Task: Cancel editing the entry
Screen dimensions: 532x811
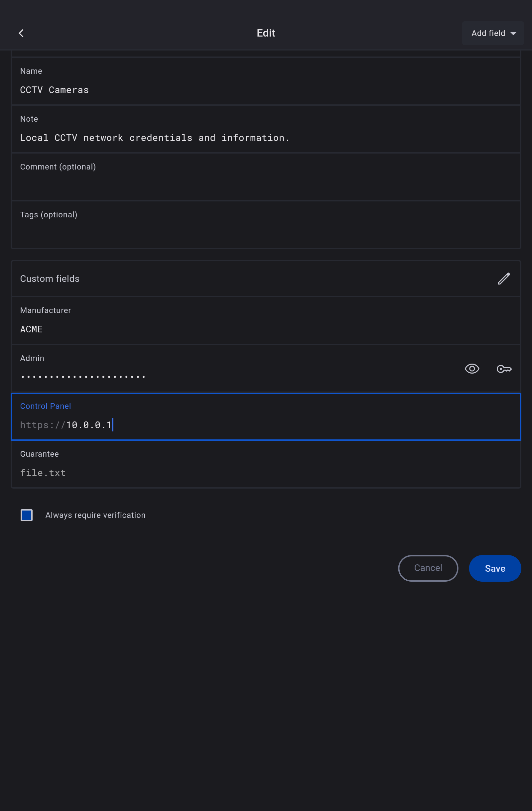Action: pyautogui.click(x=428, y=568)
